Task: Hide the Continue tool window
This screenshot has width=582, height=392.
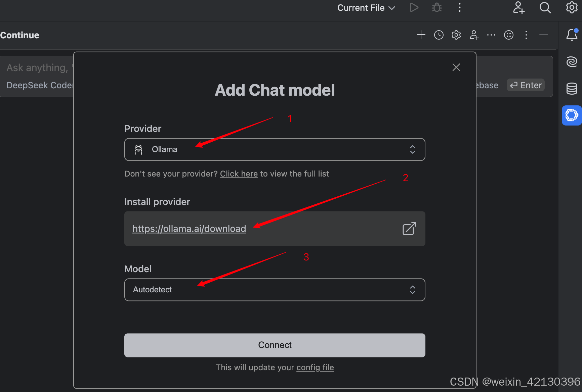Action: point(544,35)
